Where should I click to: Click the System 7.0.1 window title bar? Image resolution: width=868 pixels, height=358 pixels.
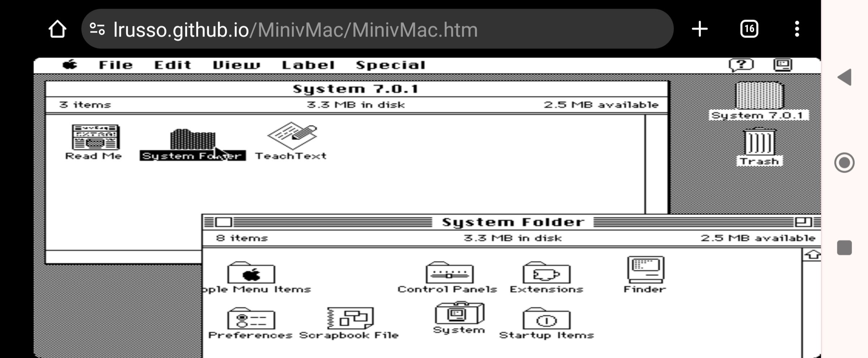tap(357, 89)
